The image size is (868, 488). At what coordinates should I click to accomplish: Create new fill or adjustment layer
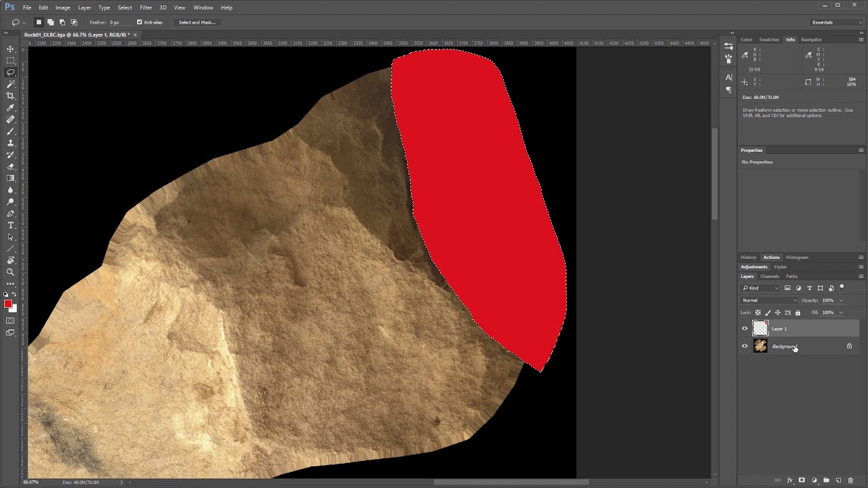click(814, 481)
